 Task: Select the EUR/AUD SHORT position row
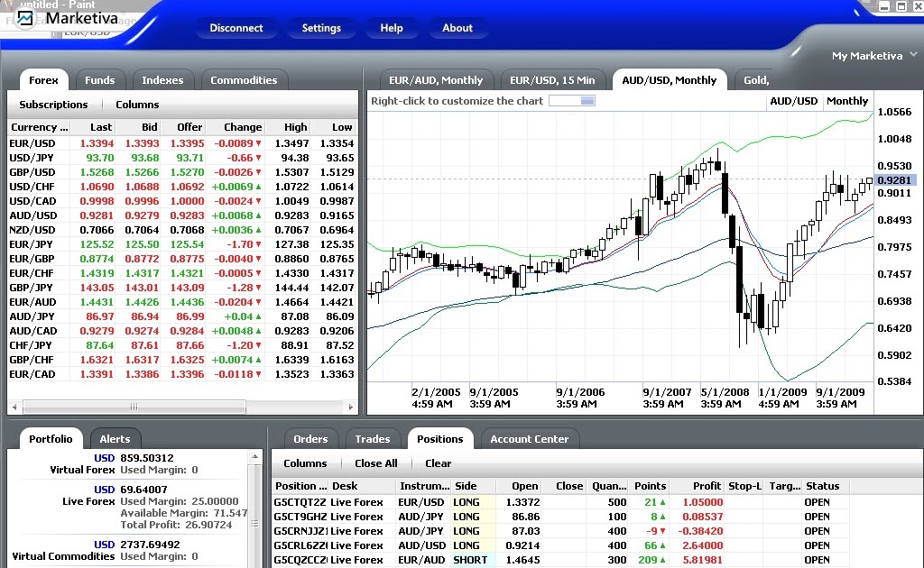[x=561, y=560]
